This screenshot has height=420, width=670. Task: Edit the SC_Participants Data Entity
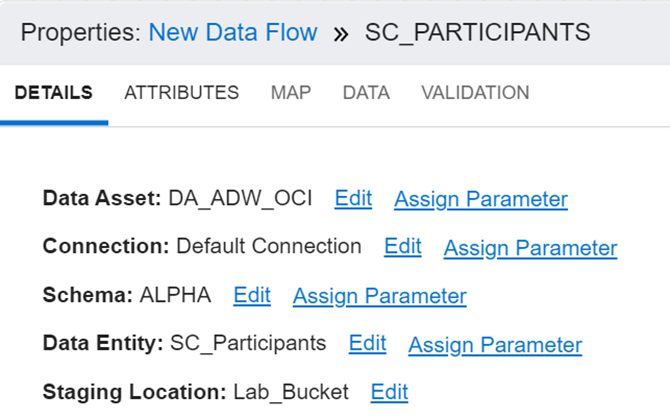(x=367, y=344)
